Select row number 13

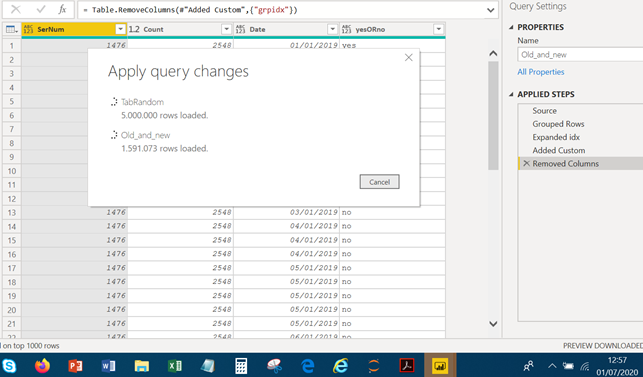click(12, 212)
